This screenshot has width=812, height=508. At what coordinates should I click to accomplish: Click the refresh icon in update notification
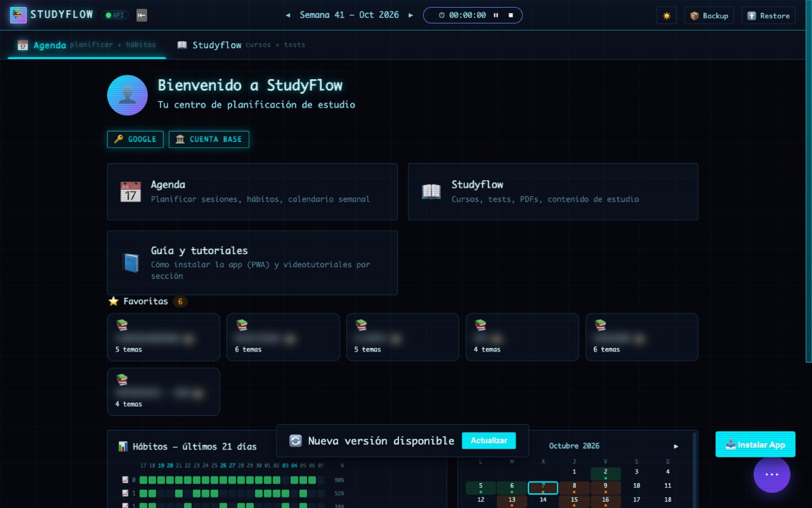pos(295,440)
